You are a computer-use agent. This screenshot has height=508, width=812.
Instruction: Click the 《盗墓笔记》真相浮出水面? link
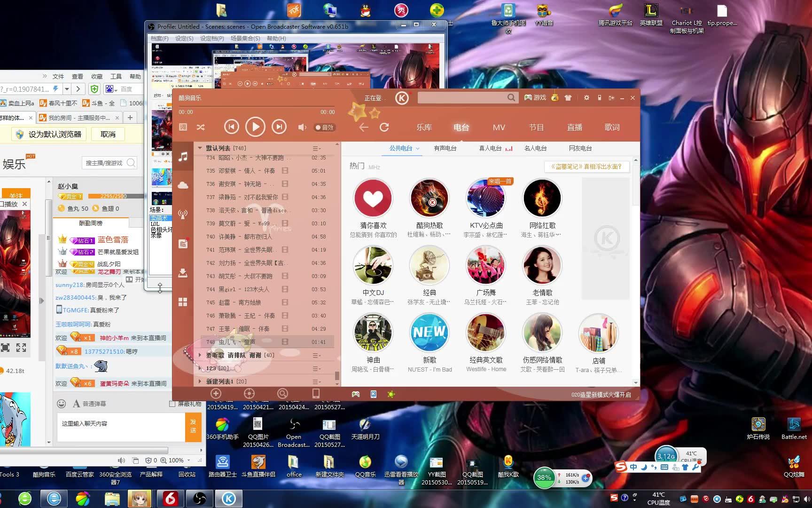click(x=586, y=167)
